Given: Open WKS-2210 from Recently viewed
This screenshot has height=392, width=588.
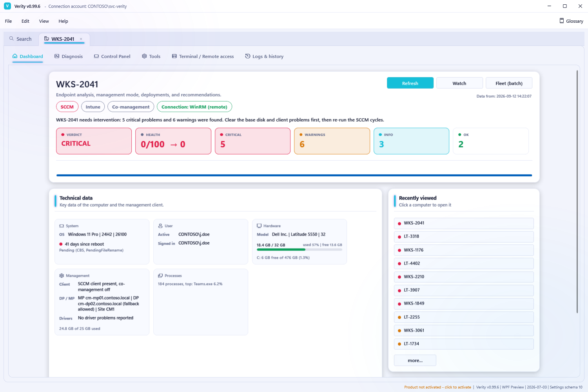Looking at the screenshot, I should pos(464,277).
